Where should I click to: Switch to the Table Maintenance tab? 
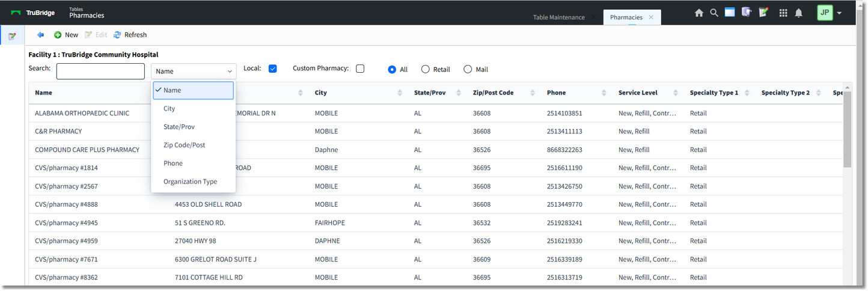coord(558,17)
